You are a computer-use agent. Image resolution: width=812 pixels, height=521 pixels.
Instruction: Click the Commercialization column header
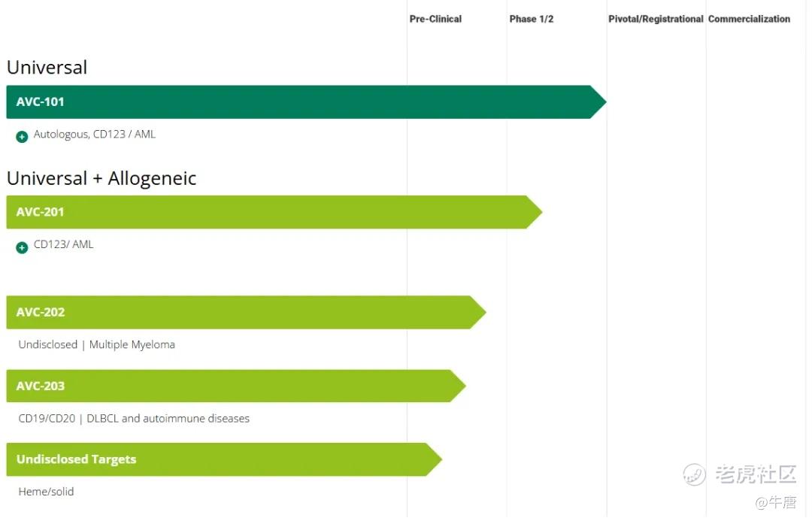(749, 19)
